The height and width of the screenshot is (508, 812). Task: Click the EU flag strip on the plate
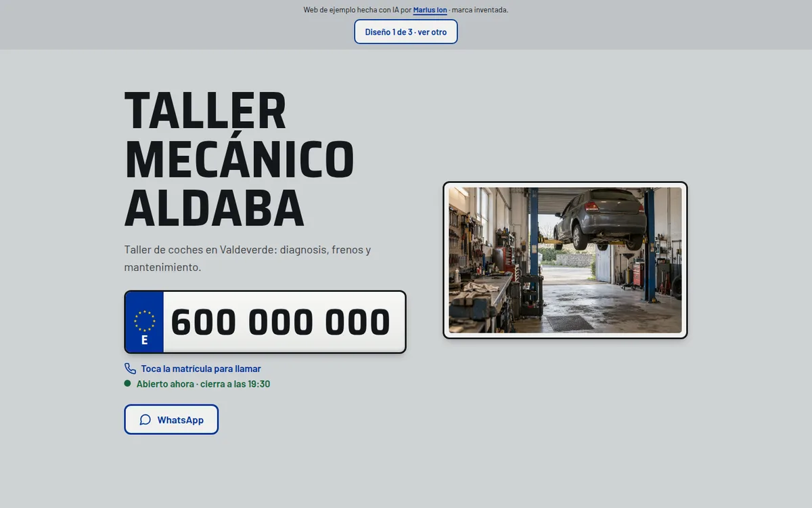coord(144,322)
